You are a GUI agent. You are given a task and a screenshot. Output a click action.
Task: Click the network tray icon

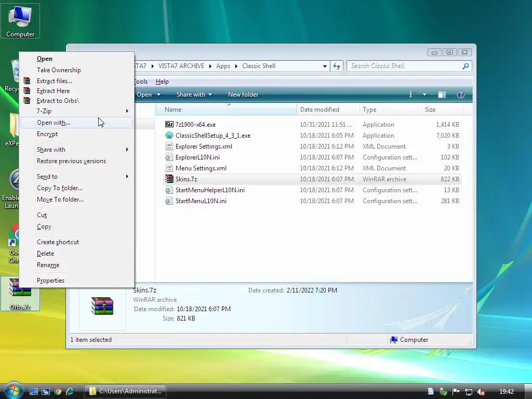469,392
